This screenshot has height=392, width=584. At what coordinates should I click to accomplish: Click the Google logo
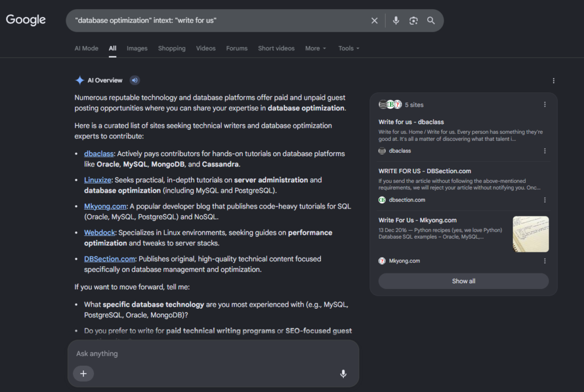pos(26,20)
